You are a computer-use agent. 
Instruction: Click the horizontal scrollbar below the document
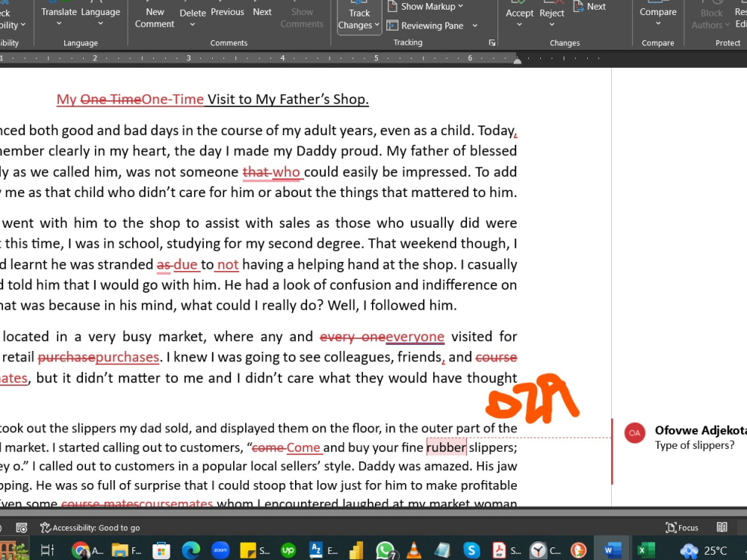click(x=373, y=512)
